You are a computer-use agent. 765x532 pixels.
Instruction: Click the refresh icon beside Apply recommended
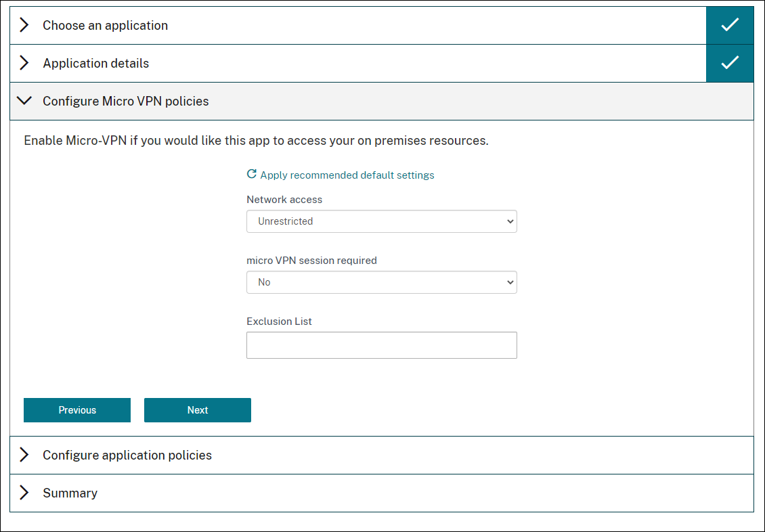pos(252,175)
